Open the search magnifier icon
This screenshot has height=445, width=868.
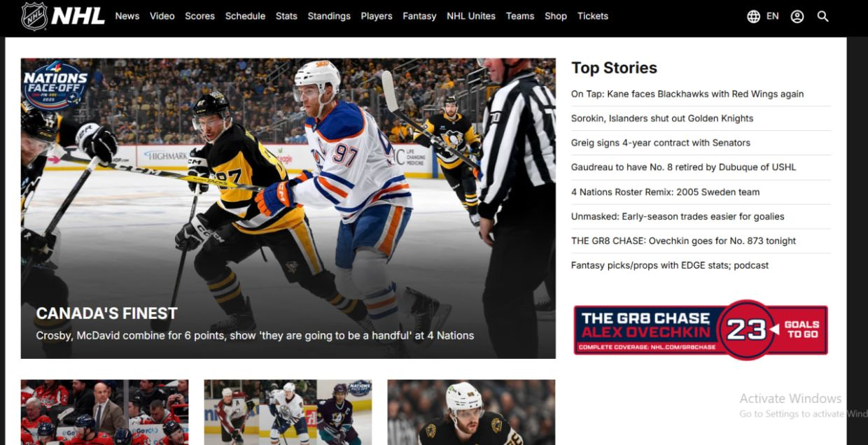coord(823,16)
